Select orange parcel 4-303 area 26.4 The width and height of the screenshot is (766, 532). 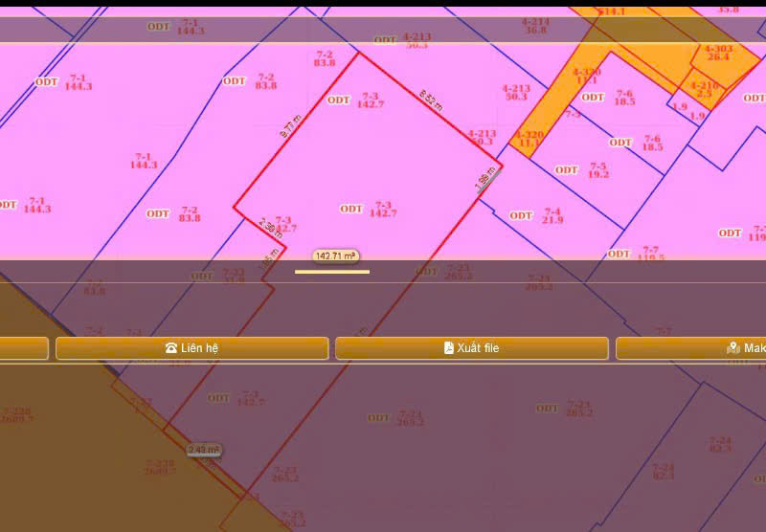click(x=718, y=53)
